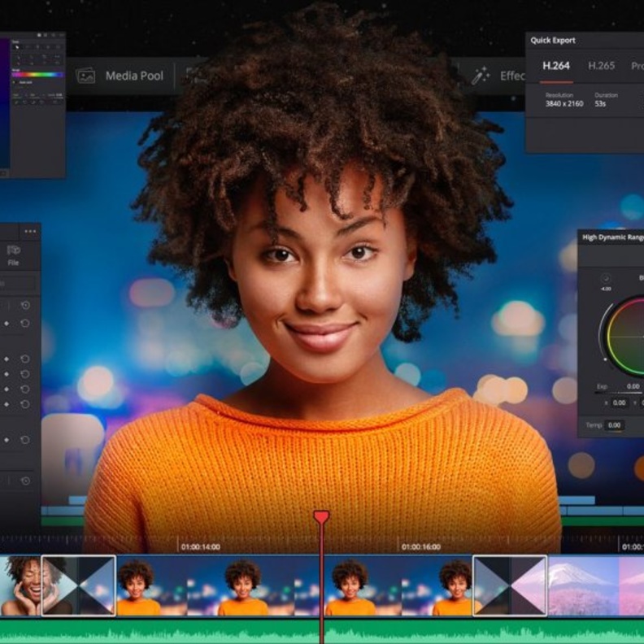Viewport: 644px width, 644px height.
Task: Toggle the zone checkmark circle above -4.00
Action: [606, 278]
